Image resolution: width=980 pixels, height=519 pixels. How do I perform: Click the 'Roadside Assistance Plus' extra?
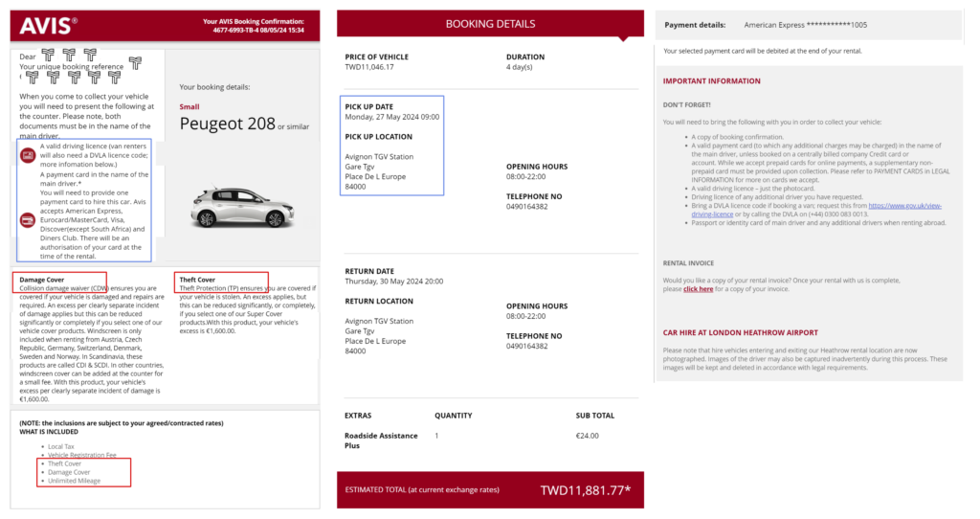(x=381, y=440)
